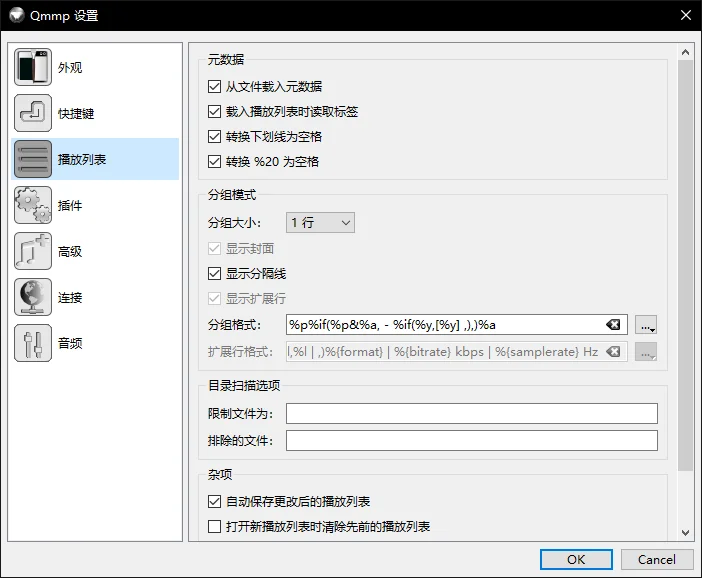Click the scrollbar up arrow
Screen dimensions: 702x578
click(685, 52)
